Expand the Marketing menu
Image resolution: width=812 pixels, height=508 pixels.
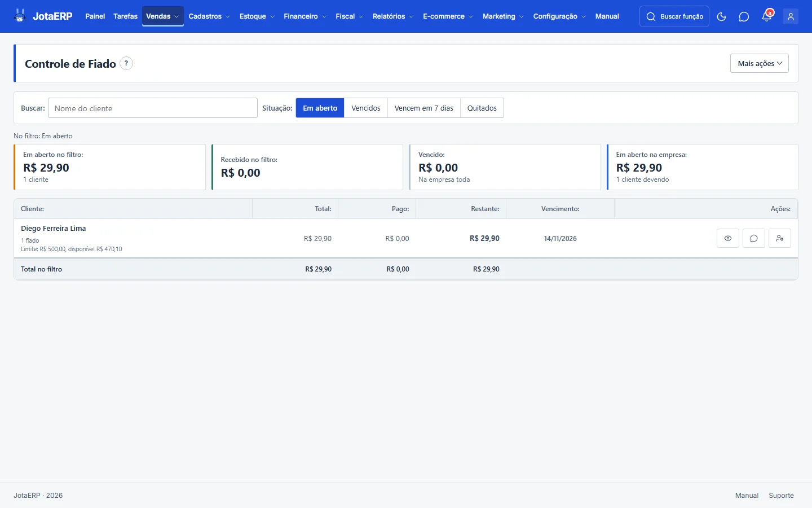[503, 16]
